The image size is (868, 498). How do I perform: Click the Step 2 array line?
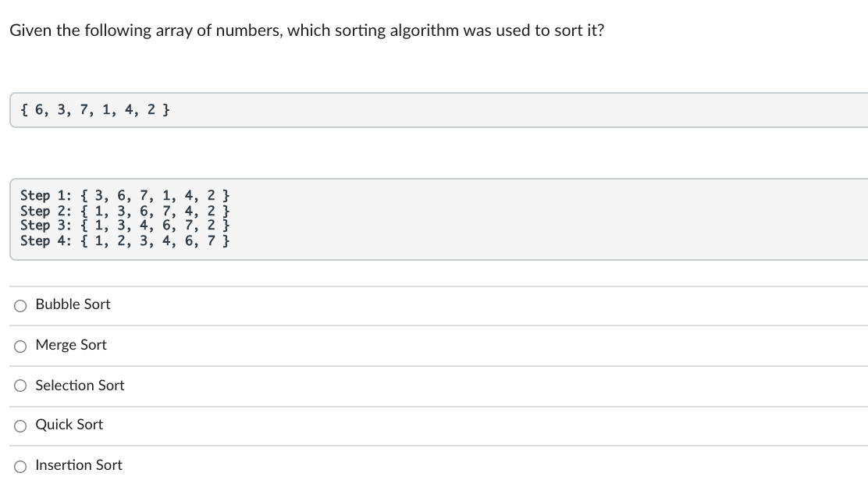(123, 211)
